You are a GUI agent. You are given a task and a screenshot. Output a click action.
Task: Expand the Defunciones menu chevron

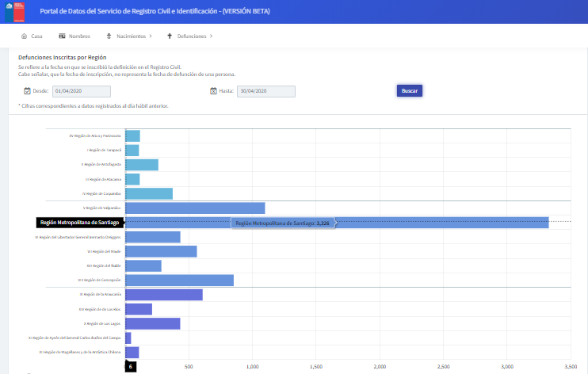(211, 36)
